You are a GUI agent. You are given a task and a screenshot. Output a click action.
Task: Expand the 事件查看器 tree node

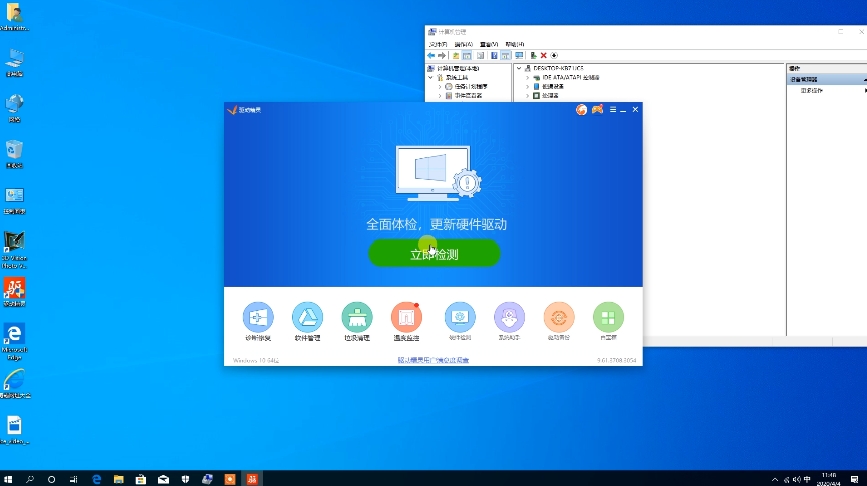(x=440, y=96)
